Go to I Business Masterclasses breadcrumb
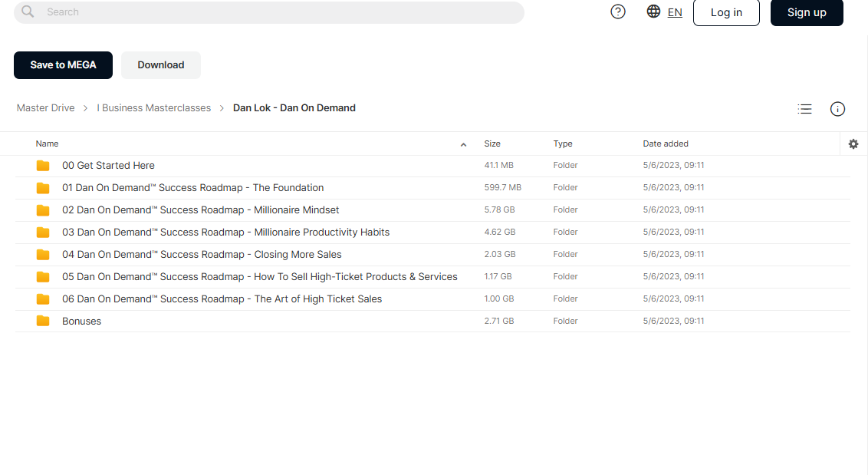868x475 pixels. tap(154, 108)
